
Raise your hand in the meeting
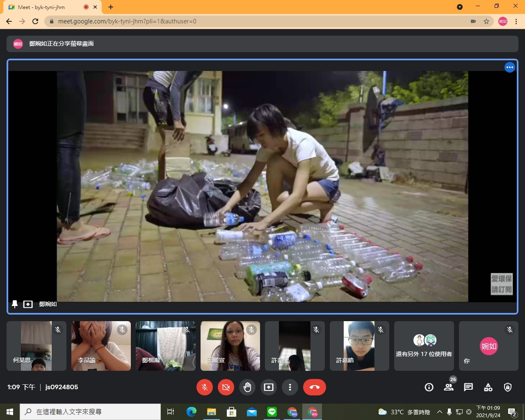pos(247,387)
